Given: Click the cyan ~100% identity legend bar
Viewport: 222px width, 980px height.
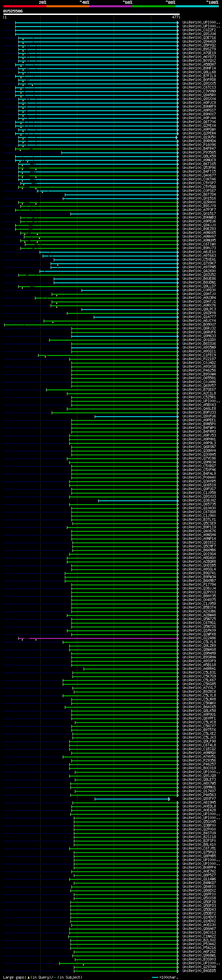Looking at the screenshot, I should (197, 6).
